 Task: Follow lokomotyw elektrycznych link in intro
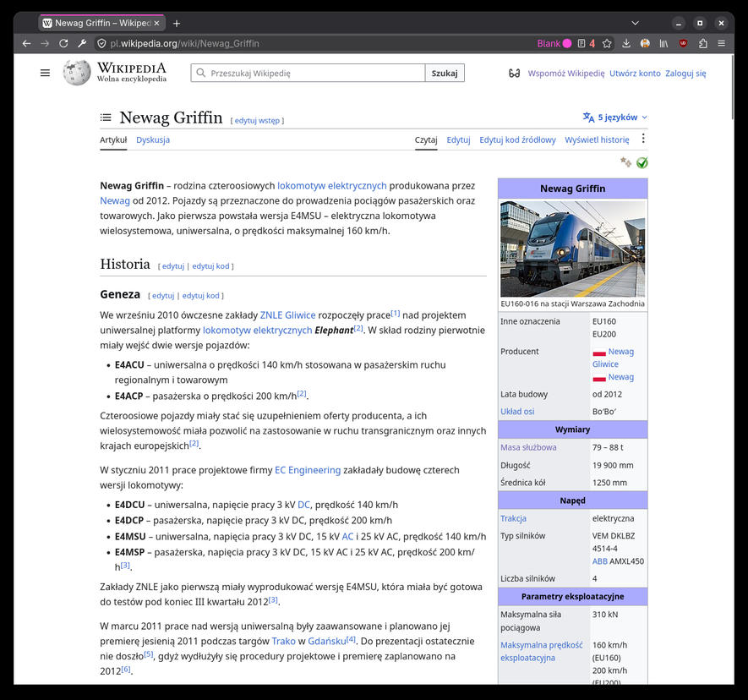[332, 186]
